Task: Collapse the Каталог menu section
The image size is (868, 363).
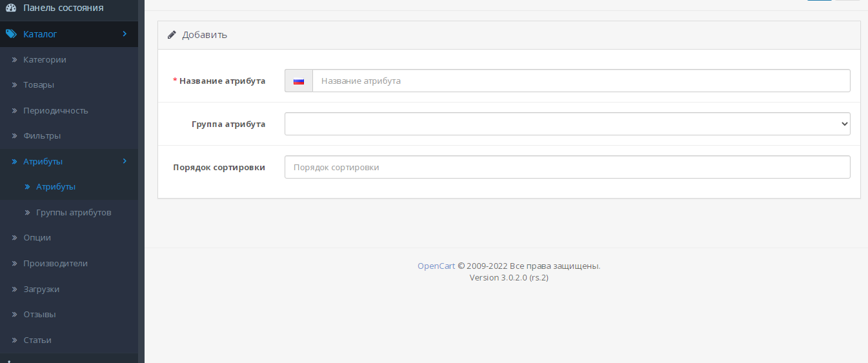Action: [x=69, y=34]
